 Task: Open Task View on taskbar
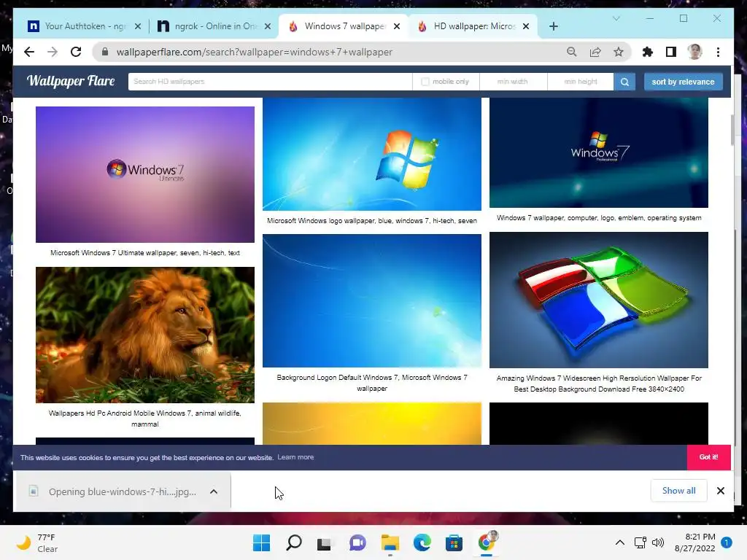click(325, 542)
